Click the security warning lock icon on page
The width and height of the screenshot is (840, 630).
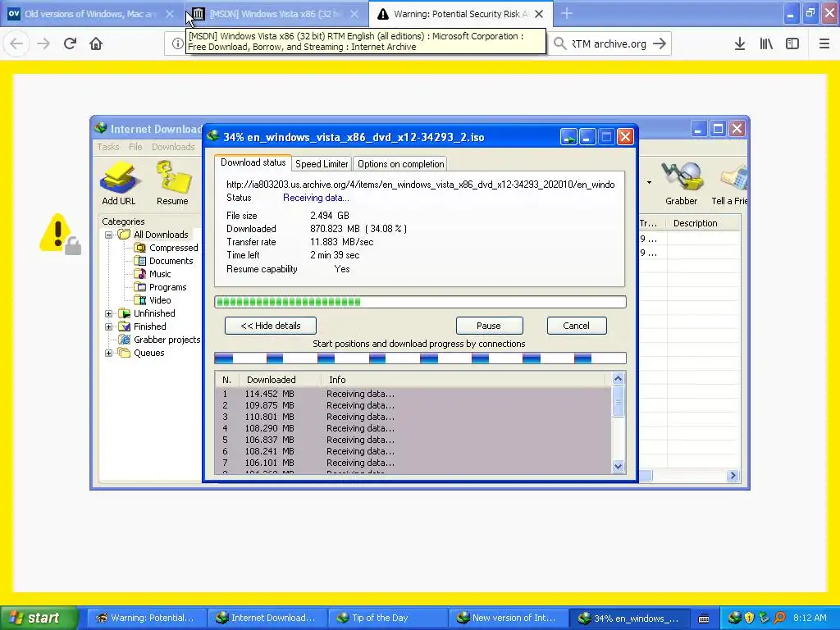click(x=61, y=234)
